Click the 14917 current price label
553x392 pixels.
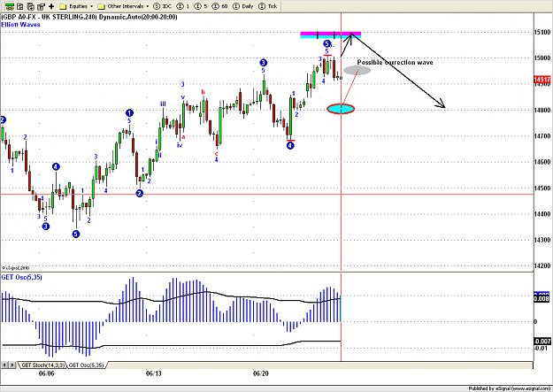point(542,81)
